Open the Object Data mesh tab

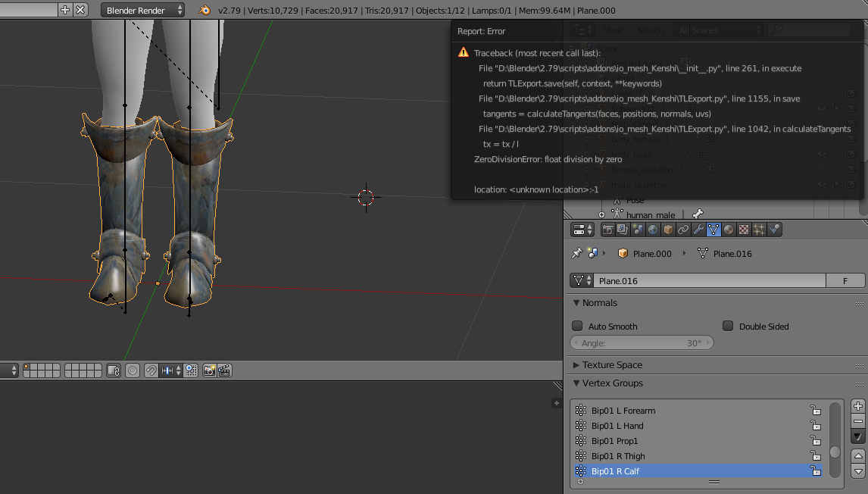click(713, 230)
